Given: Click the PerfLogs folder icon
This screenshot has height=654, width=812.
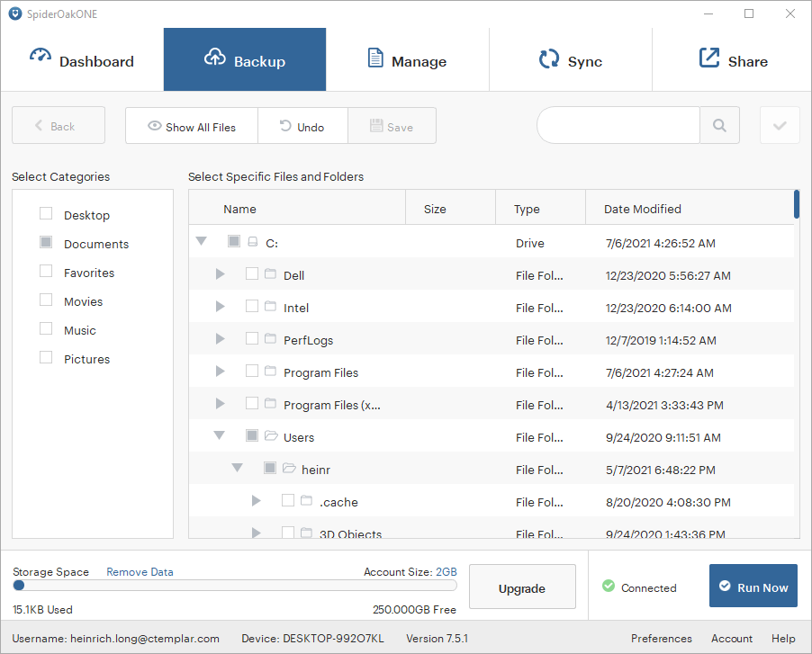Looking at the screenshot, I should (x=270, y=338).
